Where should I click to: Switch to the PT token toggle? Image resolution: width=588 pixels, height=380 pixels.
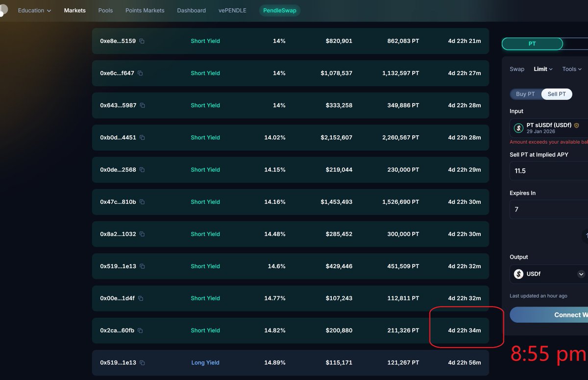point(532,44)
